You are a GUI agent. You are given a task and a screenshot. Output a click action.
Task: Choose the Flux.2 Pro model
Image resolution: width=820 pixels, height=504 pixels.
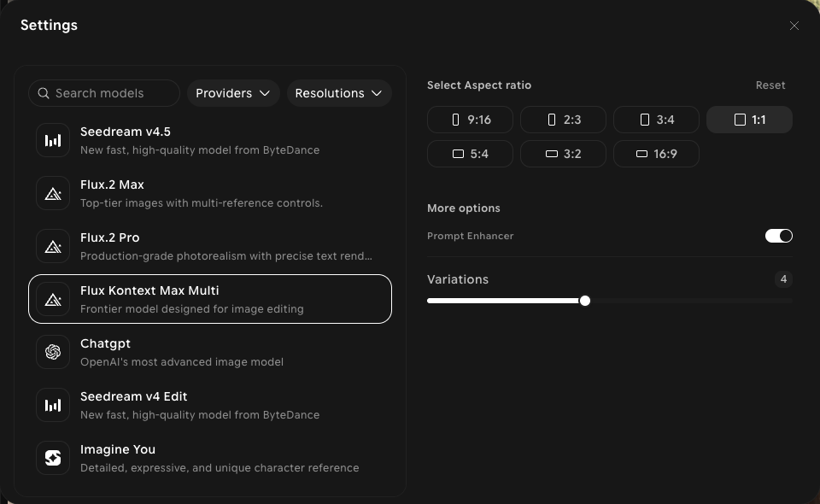tap(210, 246)
